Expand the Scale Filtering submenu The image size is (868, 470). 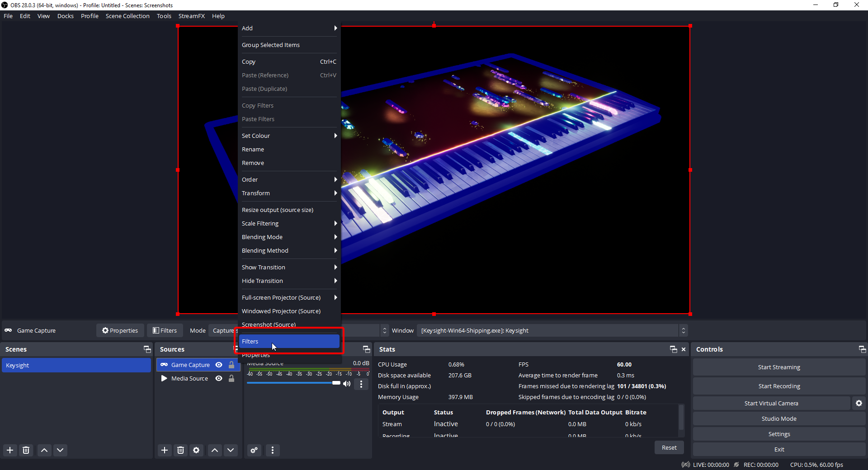(289, 223)
